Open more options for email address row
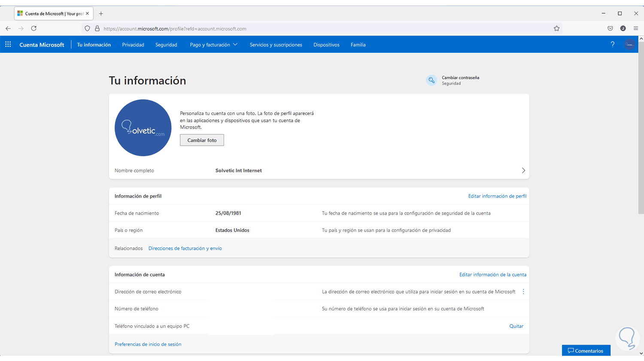 click(523, 291)
